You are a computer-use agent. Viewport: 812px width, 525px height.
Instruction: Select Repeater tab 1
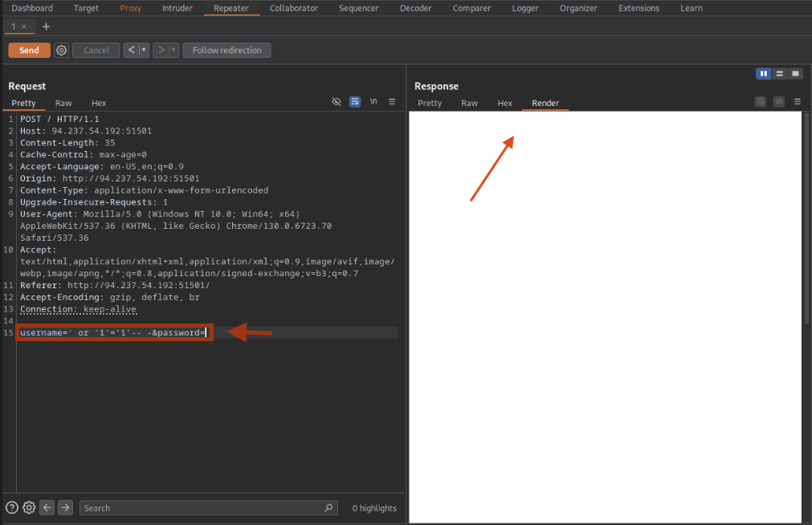click(14, 26)
